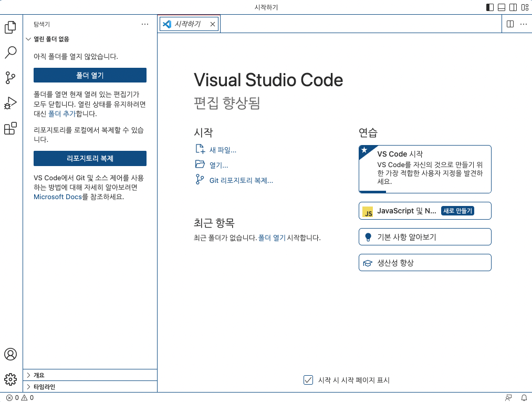Open 폴더 열기 link under 최근 항목

coord(272,238)
